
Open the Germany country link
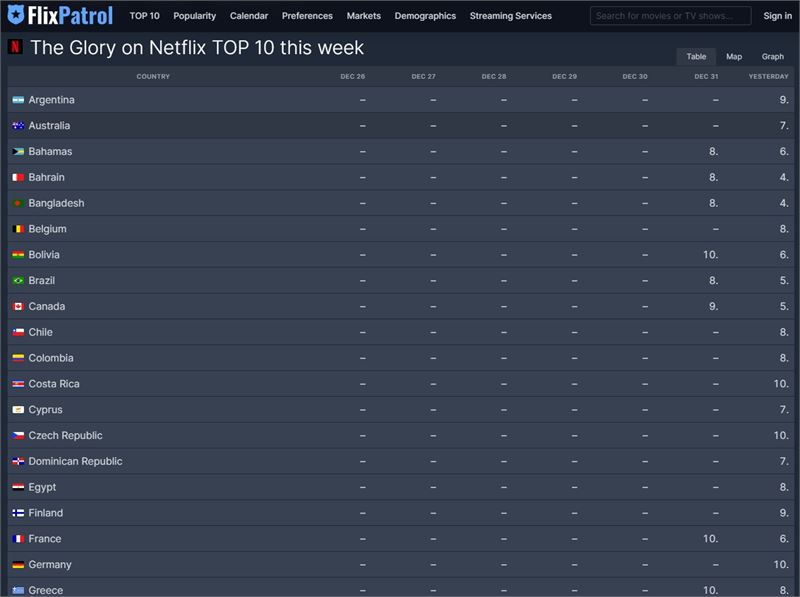click(50, 565)
